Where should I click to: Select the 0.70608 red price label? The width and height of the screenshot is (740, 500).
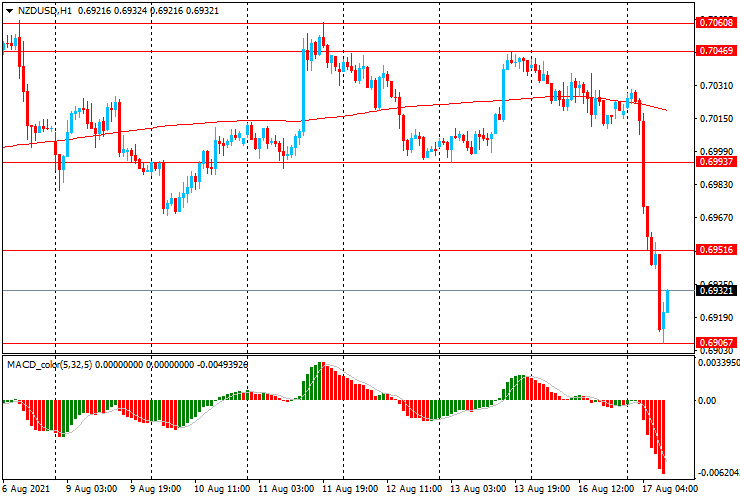[716, 23]
